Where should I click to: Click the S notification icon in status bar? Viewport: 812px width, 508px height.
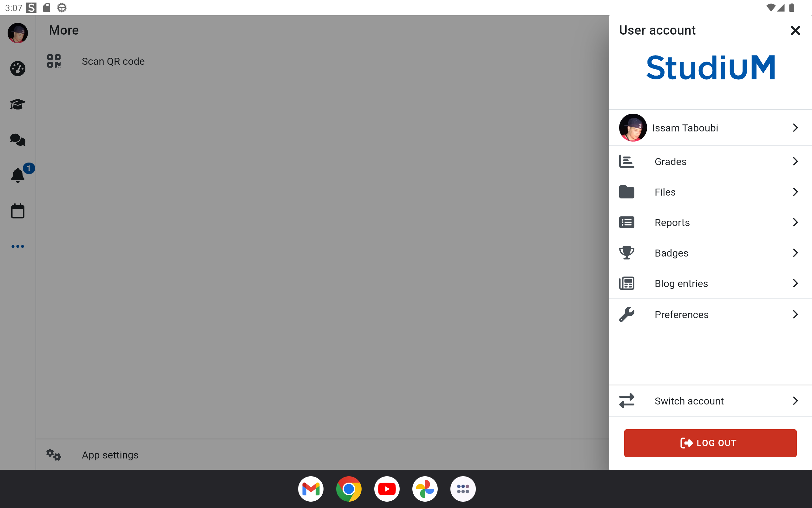31,7
